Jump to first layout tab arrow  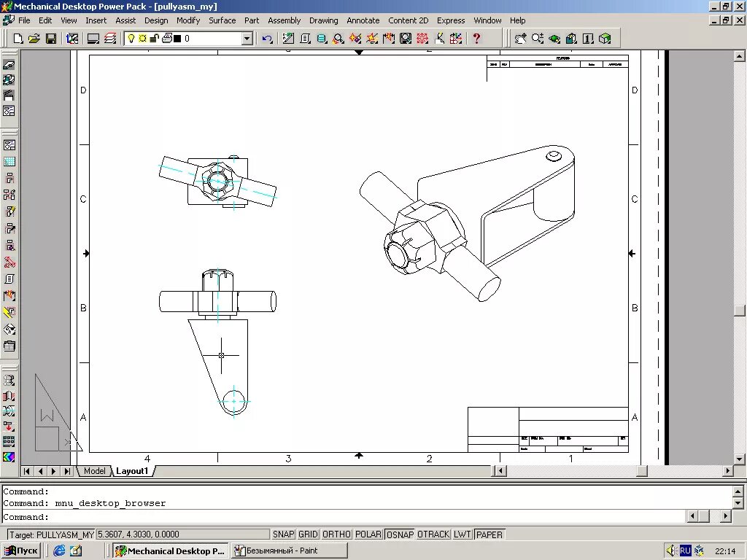pos(27,471)
